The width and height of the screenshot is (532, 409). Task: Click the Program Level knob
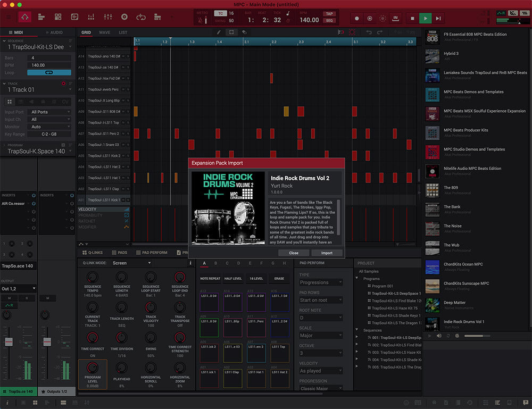pyautogui.click(x=93, y=368)
